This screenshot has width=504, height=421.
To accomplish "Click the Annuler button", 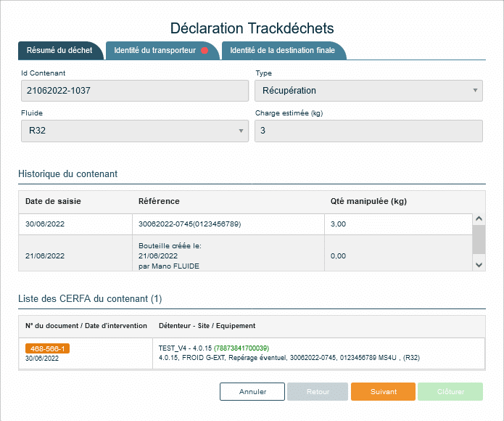I will click(x=252, y=392).
